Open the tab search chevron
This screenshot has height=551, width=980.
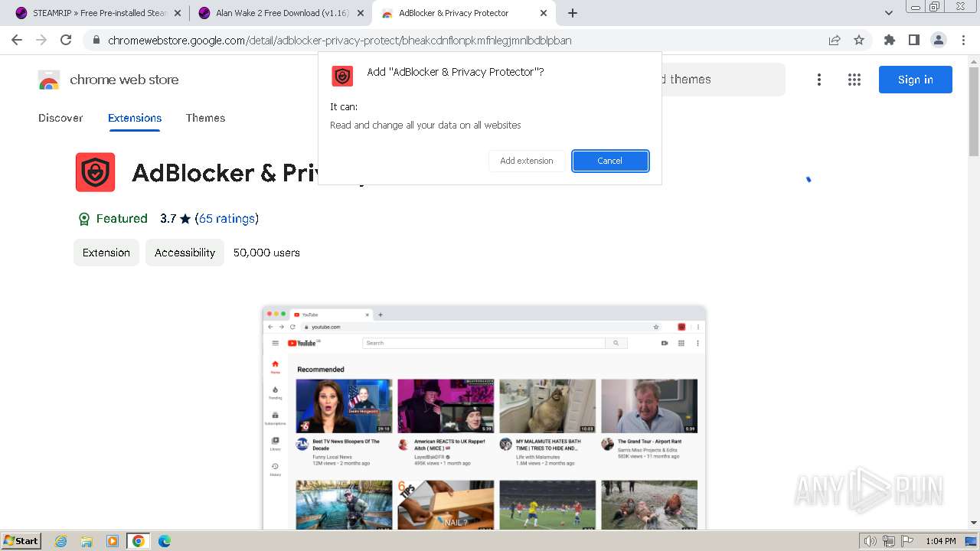click(888, 13)
